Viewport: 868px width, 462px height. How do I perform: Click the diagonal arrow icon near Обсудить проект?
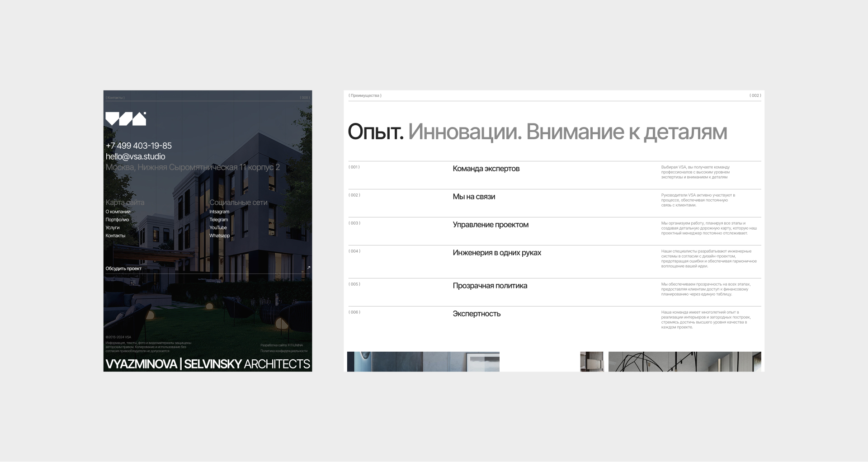point(309,268)
